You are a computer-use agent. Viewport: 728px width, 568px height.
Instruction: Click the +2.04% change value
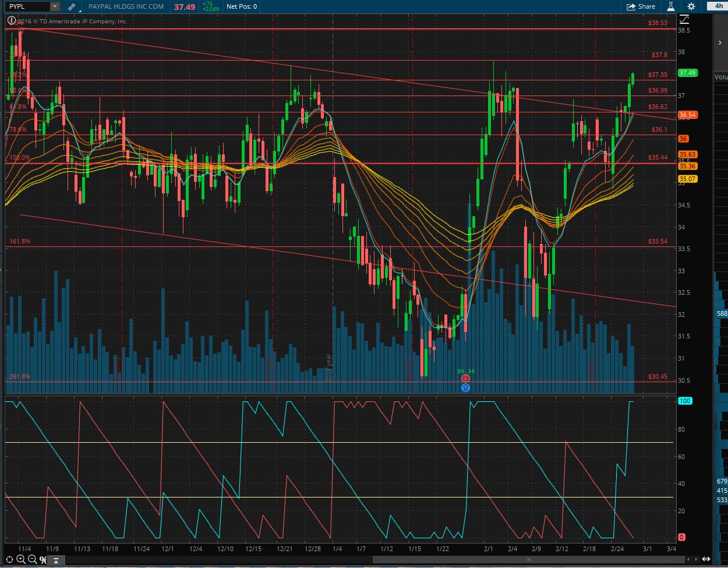[211, 9]
